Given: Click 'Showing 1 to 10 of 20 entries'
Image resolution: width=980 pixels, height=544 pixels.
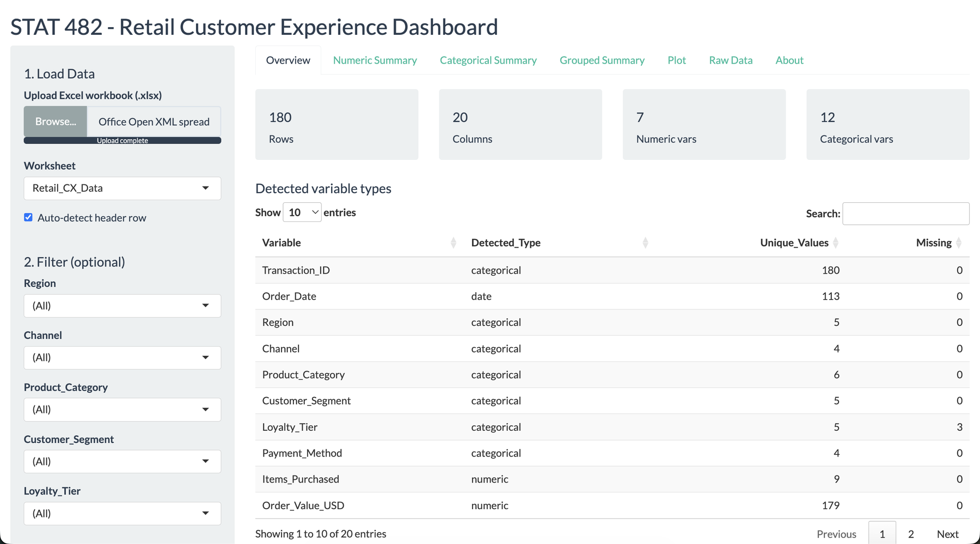Looking at the screenshot, I should coord(321,534).
